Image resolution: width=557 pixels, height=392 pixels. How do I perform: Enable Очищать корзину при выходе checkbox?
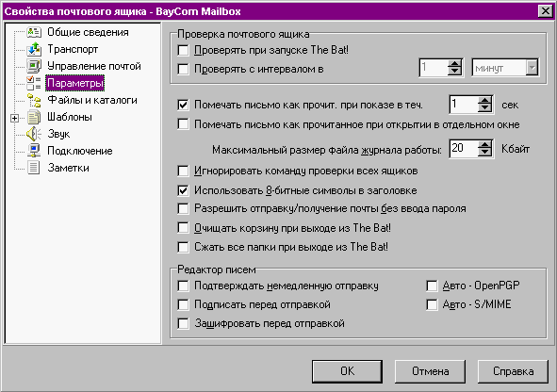click(x=183, y=227)
